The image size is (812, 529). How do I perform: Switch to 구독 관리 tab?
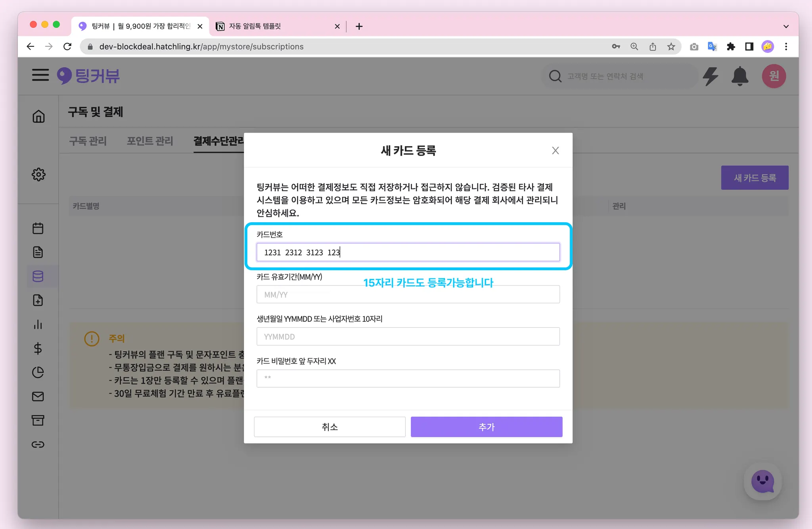[x=88, y=141]
